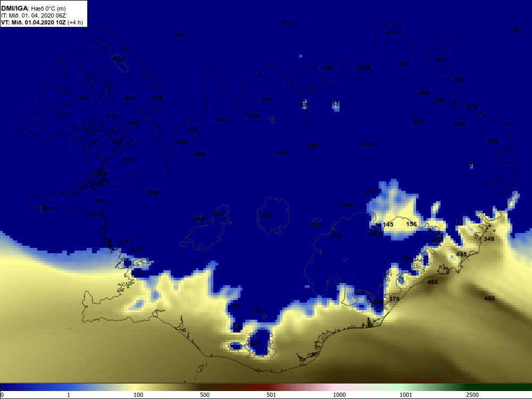532x399 pixels.
Task: Select the 435 value on the map
Action: [x=461, y=254]
